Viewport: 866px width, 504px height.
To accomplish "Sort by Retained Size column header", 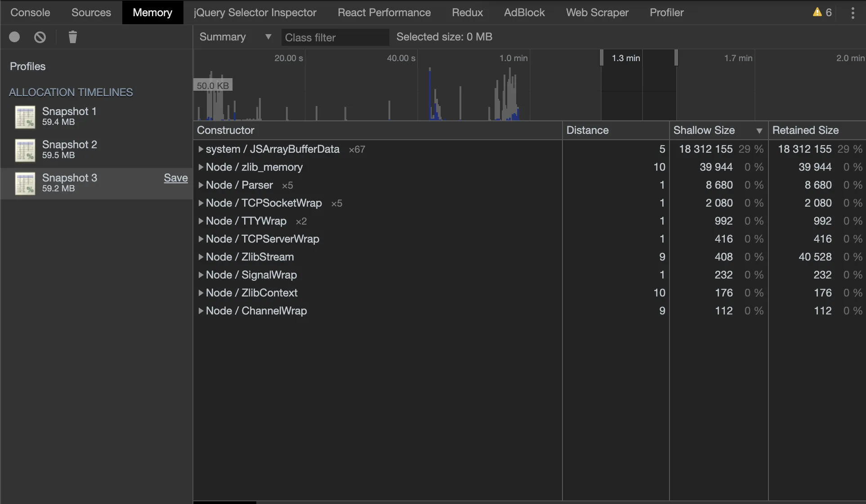I will click(805, 130).
